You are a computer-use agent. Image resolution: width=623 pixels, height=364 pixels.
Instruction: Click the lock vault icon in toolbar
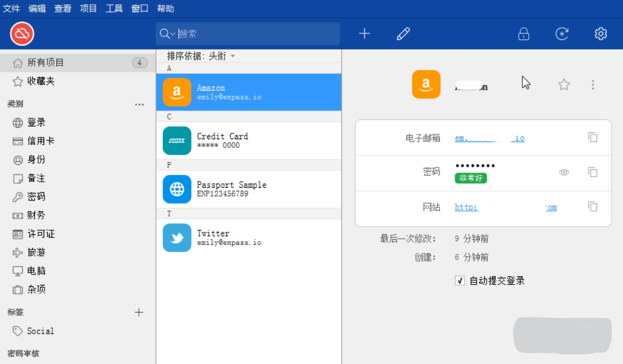[523, 34]
